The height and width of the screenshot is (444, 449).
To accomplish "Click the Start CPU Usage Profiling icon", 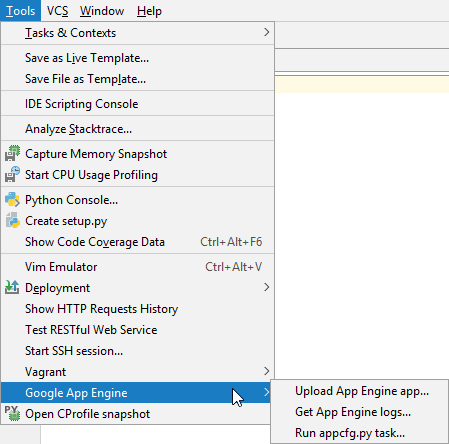I will 12,175.
